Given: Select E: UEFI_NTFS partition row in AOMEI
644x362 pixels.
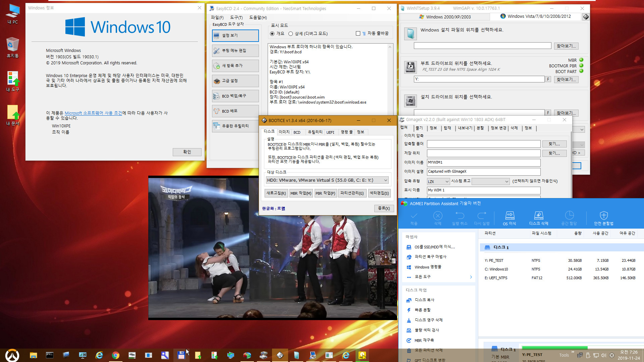Looking at the screenshot, I should 561,278.
